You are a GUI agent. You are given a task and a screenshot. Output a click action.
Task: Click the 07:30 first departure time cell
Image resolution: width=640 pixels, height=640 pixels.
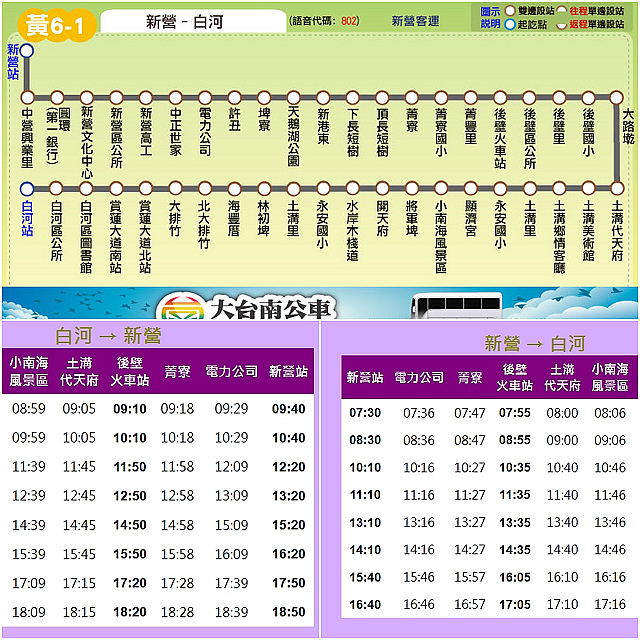coord(365,413)
